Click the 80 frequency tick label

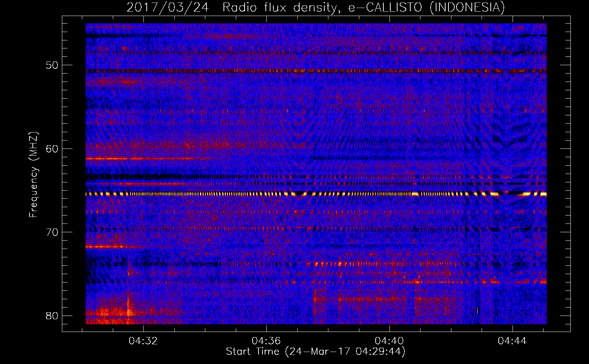tap(52, 315)
